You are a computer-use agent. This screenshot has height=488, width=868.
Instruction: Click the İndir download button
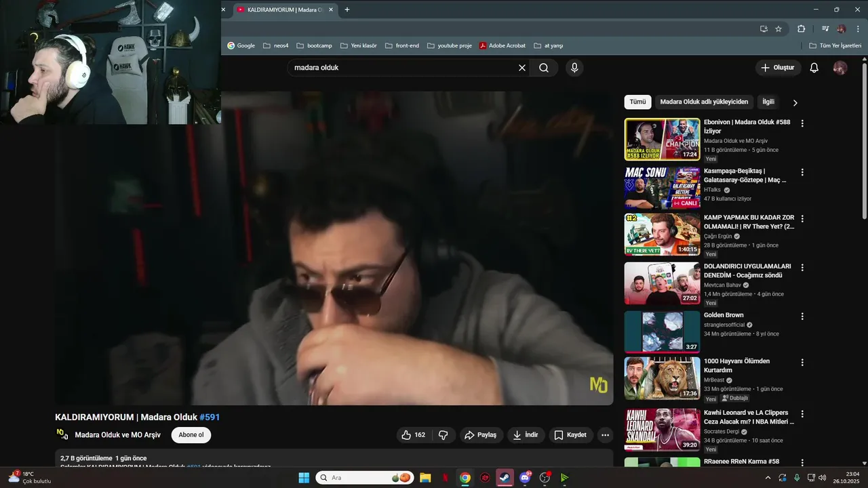coord(526,435)
